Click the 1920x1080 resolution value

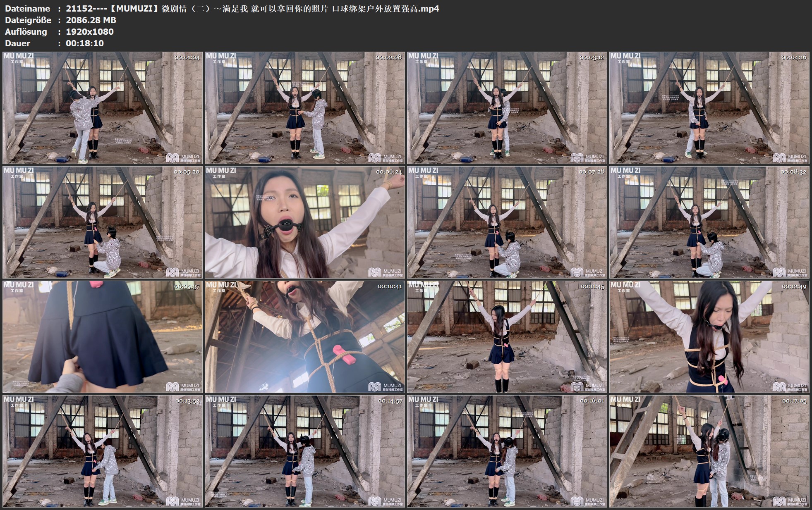tap(90, 32)
